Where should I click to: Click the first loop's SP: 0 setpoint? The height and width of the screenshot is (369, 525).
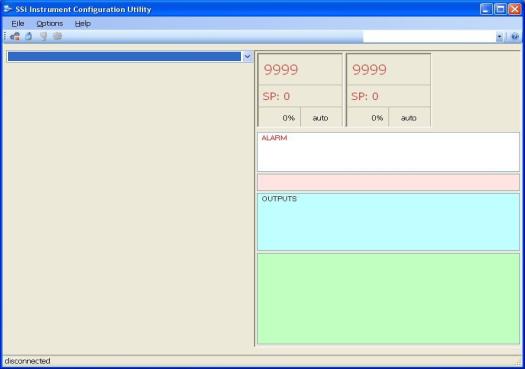tap(276, 96)
